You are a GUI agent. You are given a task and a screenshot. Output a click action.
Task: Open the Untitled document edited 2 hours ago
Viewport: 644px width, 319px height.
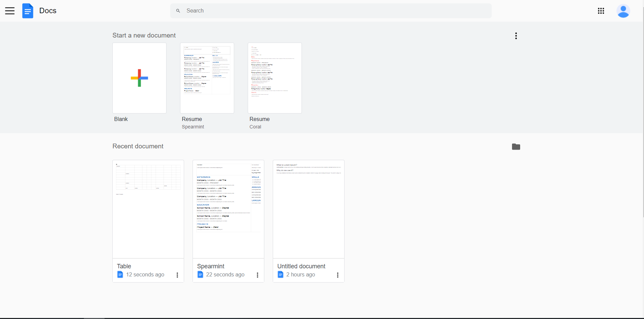tap(308, 209)
